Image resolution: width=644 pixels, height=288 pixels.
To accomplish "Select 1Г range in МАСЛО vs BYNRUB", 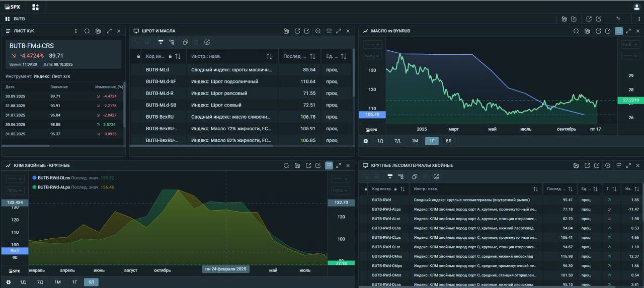I will point(431,141).
